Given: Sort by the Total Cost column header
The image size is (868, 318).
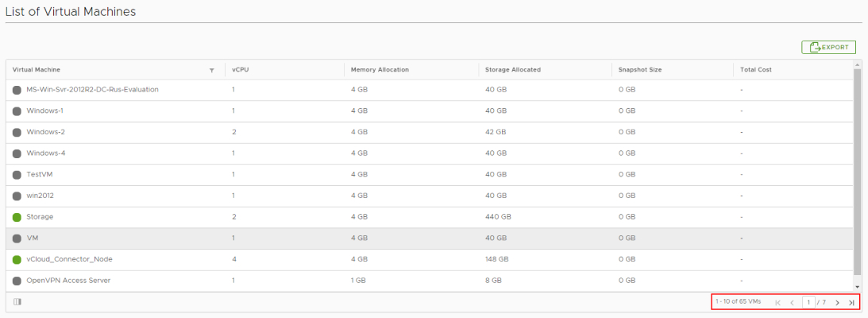Looking at the screenshot, I should click(755, 70).
